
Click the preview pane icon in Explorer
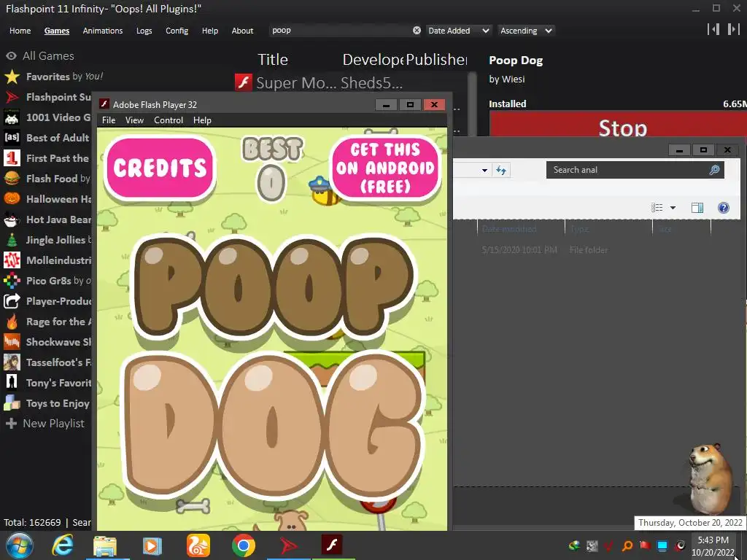pyautogui.click(x=697, y=208)
